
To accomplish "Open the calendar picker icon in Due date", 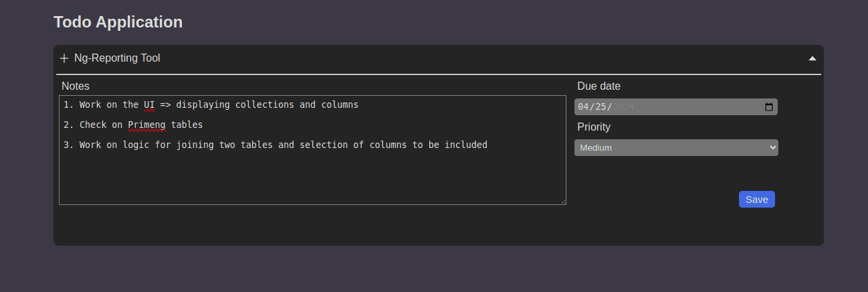I will pos(769,106).
